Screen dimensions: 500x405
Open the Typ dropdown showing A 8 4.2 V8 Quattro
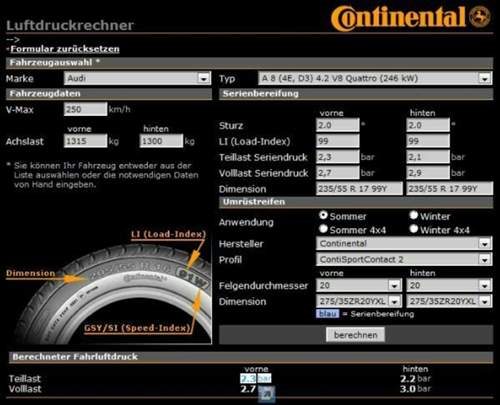coord(375,78)
